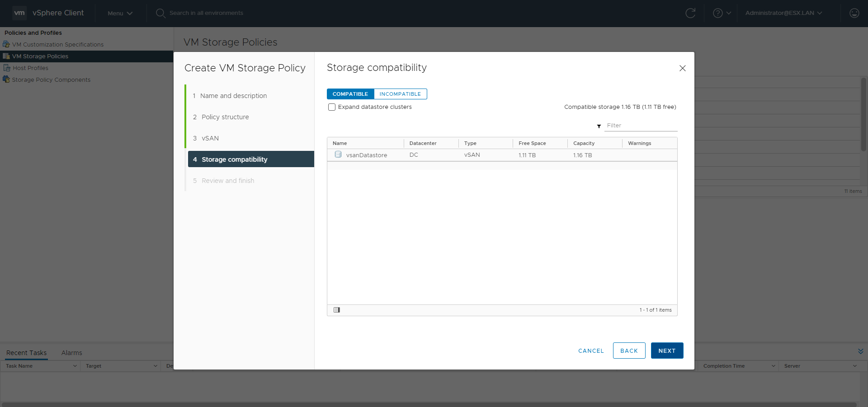This screenshot has width=868, height=407.
Task: Click the vSphere refresh icon
Action: click(690, 13)
